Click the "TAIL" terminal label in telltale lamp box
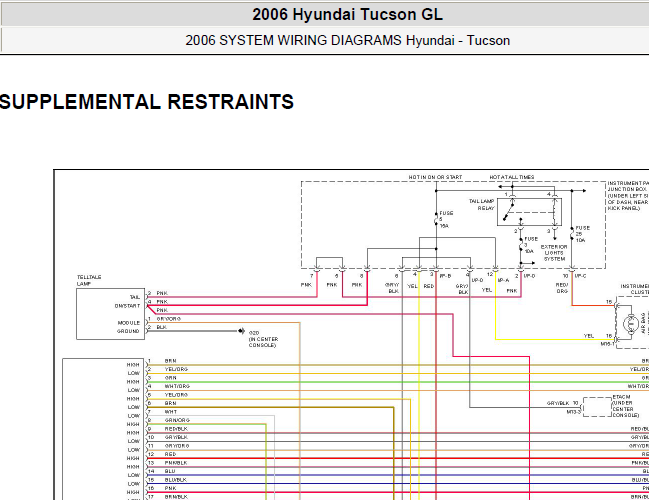The height and width of the screenshot is (500, 649). click(135, 297)
